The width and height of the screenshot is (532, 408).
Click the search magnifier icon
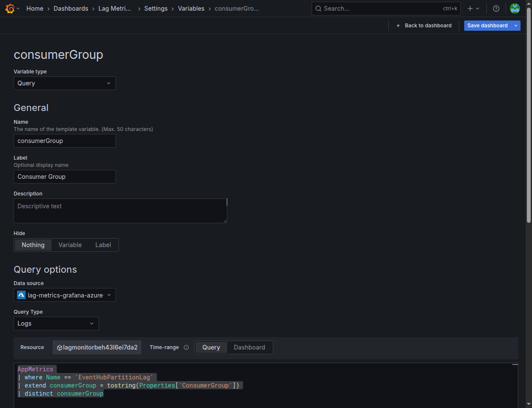pyautogui.click(x=318, y=9)
